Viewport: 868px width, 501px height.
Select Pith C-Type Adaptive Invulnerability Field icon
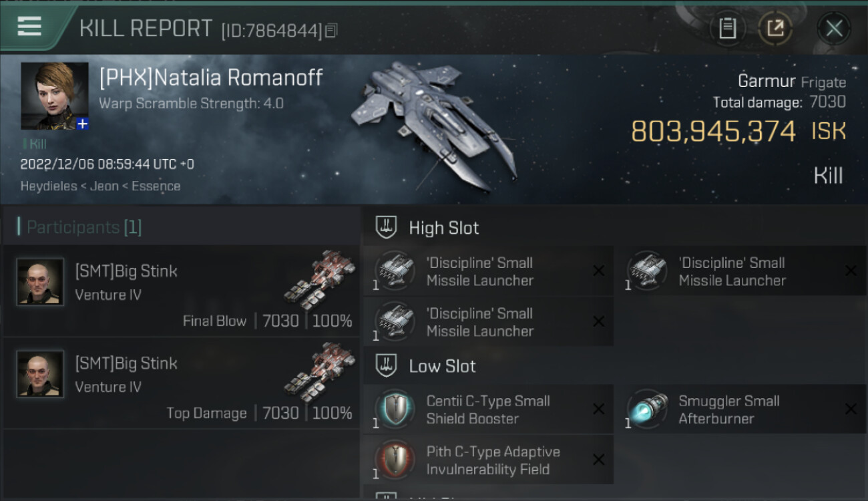[395, 460]
